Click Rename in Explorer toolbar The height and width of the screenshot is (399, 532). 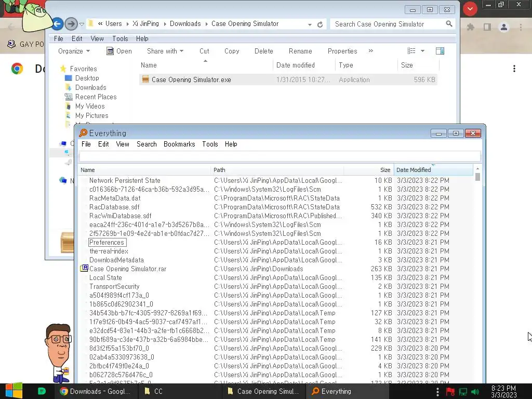(300, 51)
